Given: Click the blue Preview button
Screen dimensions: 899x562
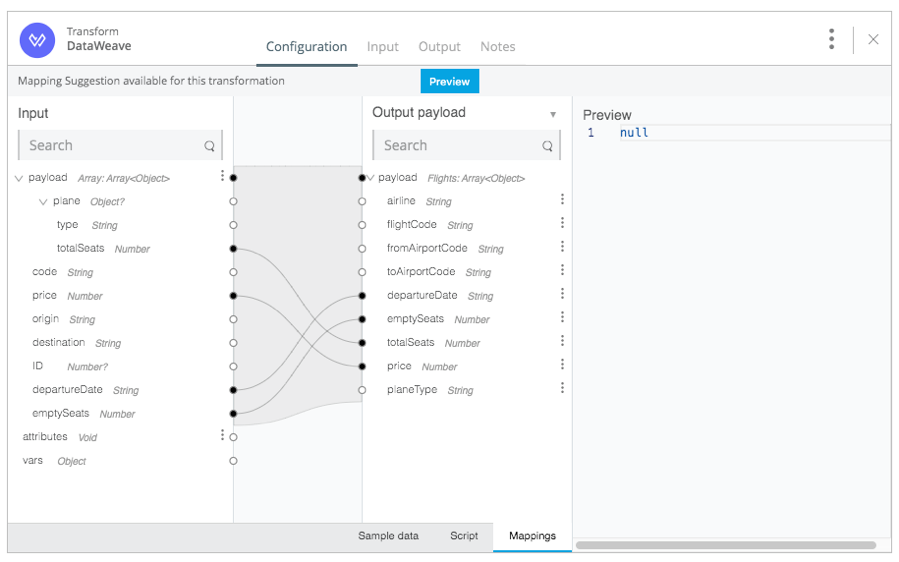Looking at the screenshot, I should [450, 81].
